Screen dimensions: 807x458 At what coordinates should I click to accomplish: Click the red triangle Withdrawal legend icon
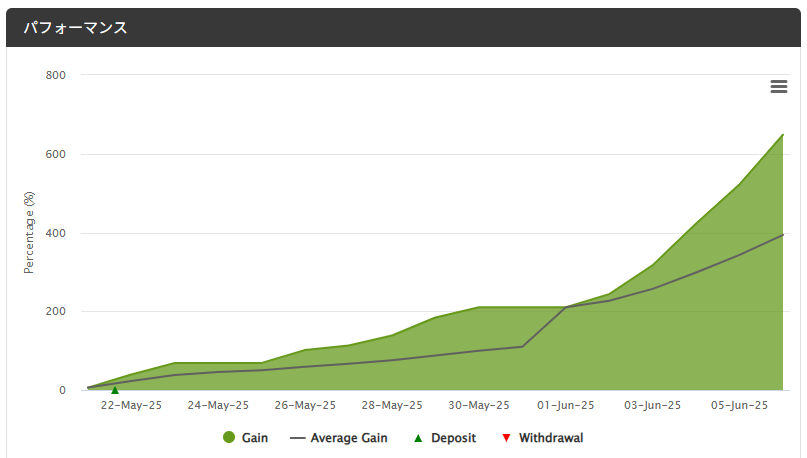(505, 438)
